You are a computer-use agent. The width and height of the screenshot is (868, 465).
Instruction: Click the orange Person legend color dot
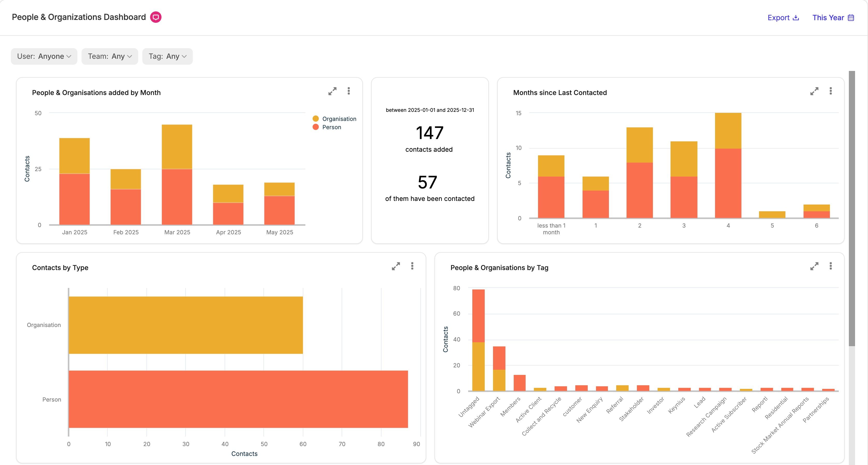(x=316, y=127)
